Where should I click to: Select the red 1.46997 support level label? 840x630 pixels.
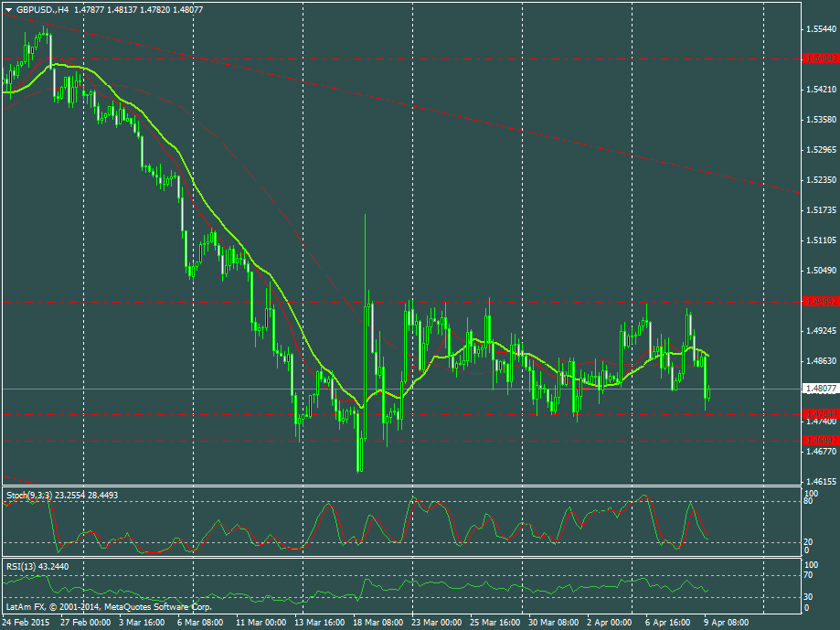click(818, 441)
